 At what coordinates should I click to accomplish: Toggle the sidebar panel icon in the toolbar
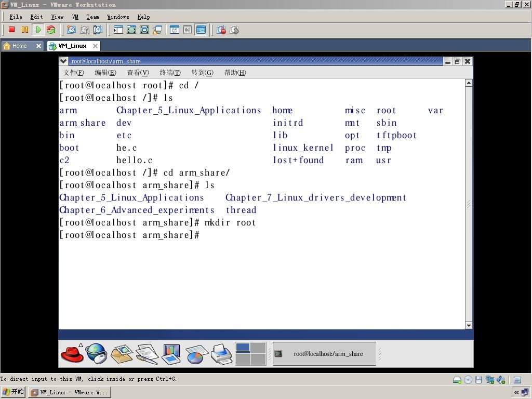coord(118,30)
